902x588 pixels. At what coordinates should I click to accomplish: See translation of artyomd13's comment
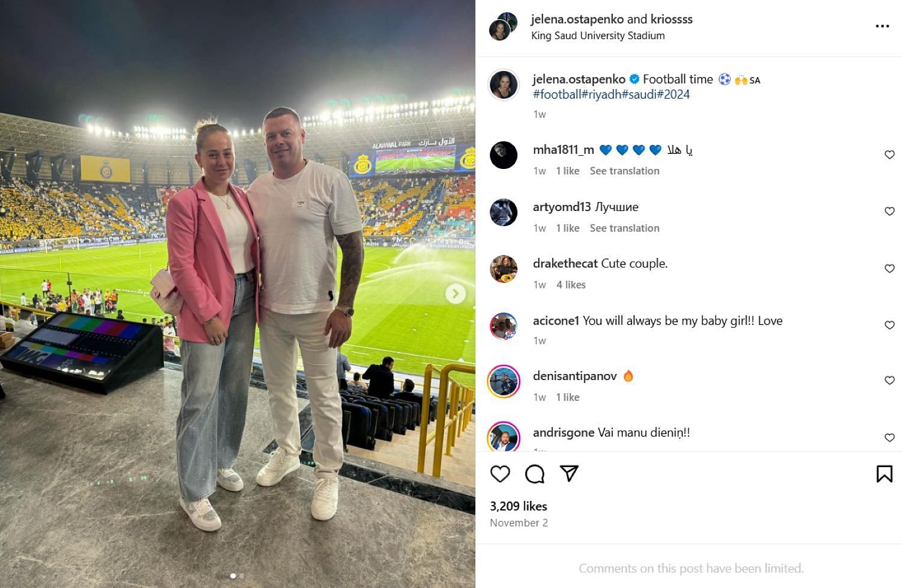pyautogui.click(x=624, y=228)
